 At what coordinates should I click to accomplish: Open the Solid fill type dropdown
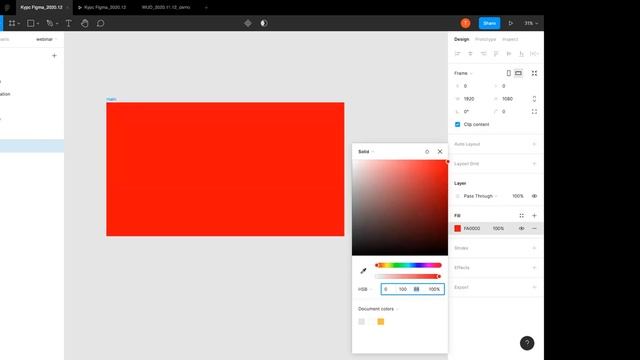coord(366,151)
